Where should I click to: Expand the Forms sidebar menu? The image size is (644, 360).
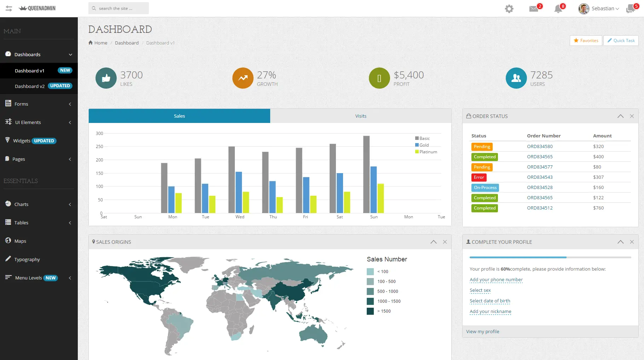pos(39,104)
